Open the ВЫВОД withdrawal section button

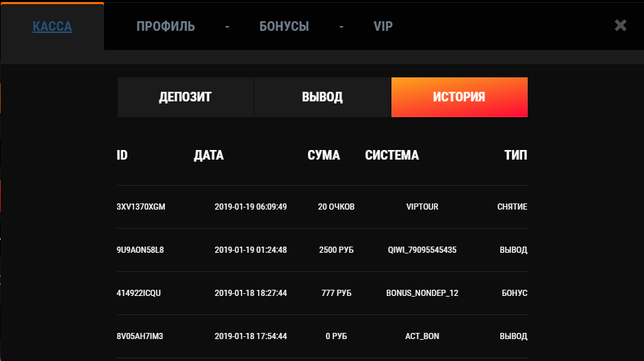[x=322, y=97]
